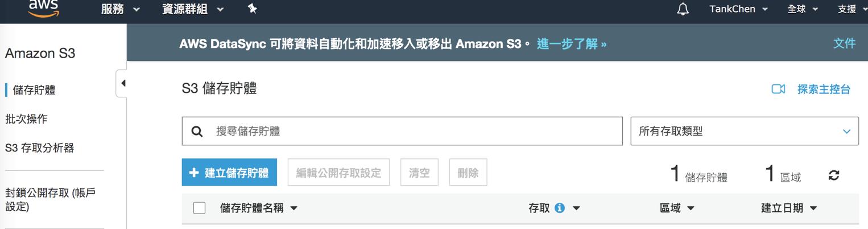Refresh the bucket list

click(x=834, y=175)
